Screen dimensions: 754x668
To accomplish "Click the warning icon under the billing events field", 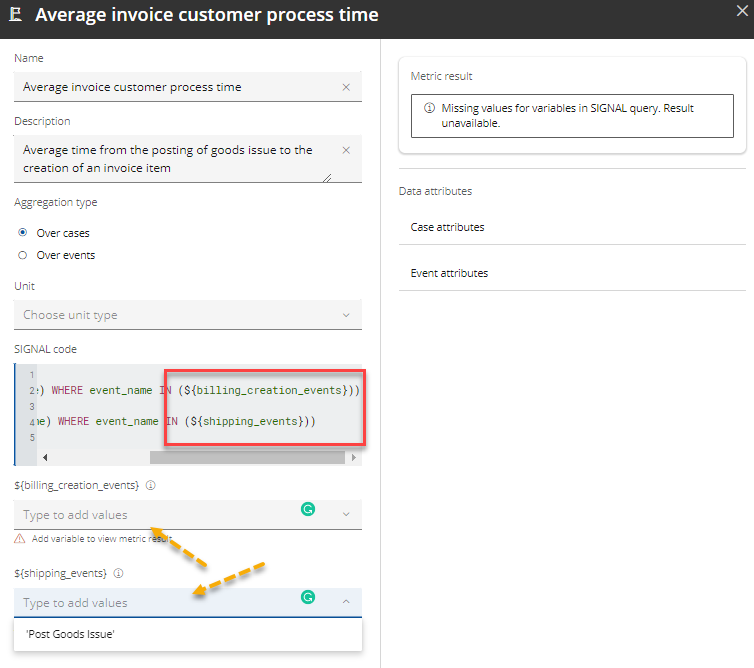I will point(20,539).
